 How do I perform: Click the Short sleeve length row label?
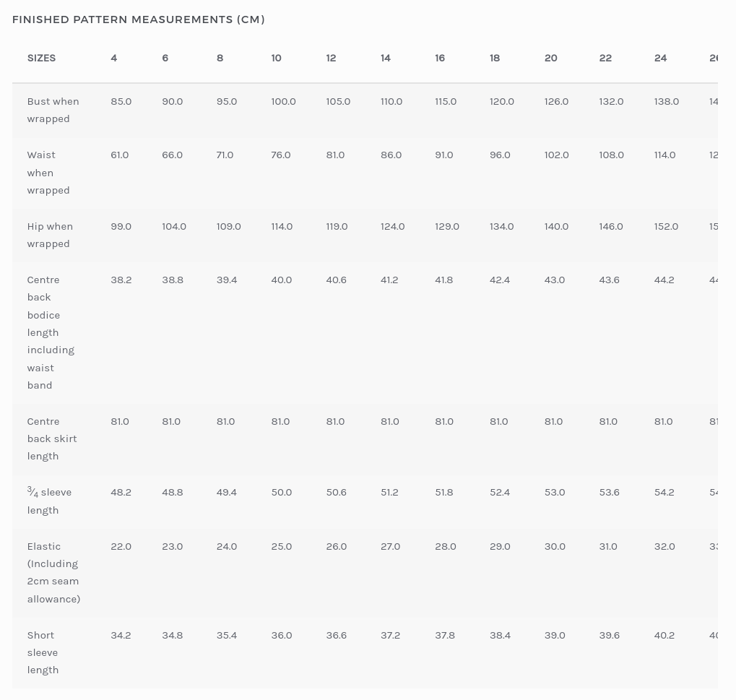pos(43,652)
